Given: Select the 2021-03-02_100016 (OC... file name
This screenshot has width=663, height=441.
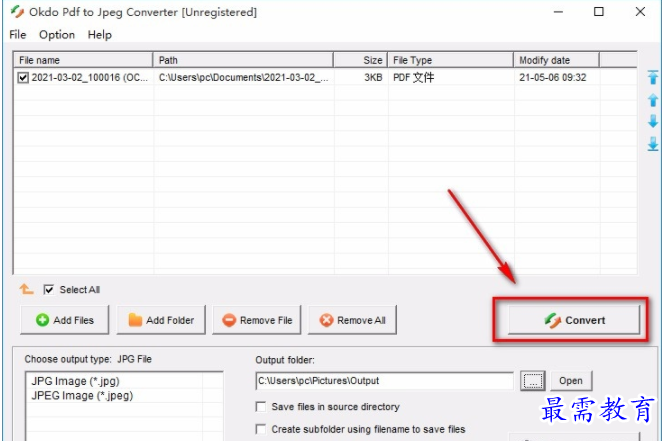Looking at the screenshot, I should tap(90, 77).
